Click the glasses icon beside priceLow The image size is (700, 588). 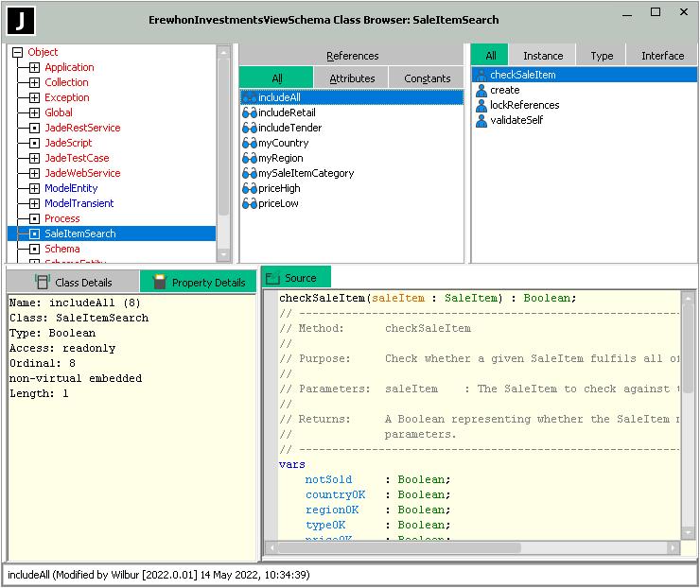250,203
